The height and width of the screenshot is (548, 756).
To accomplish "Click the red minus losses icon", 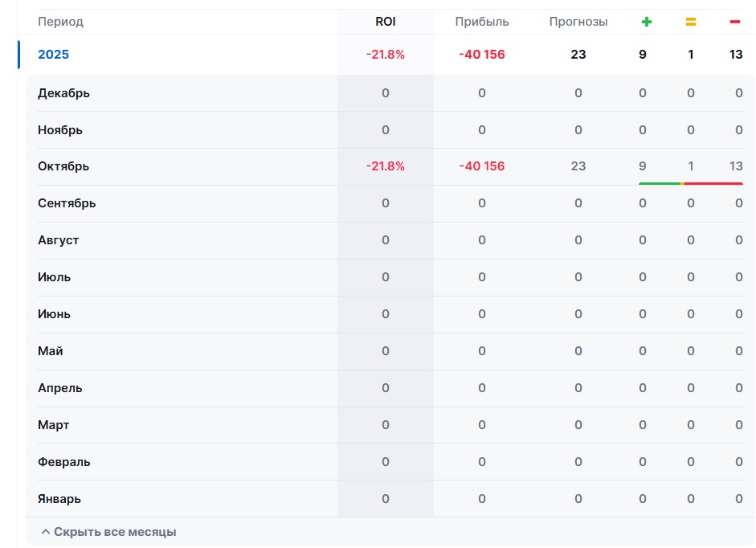I will 735,22.
